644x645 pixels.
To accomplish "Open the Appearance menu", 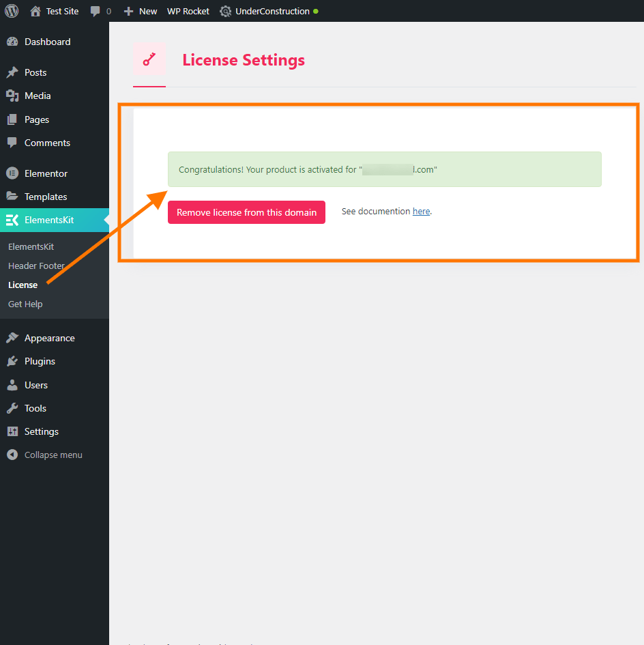I will (x=50, y=338).
